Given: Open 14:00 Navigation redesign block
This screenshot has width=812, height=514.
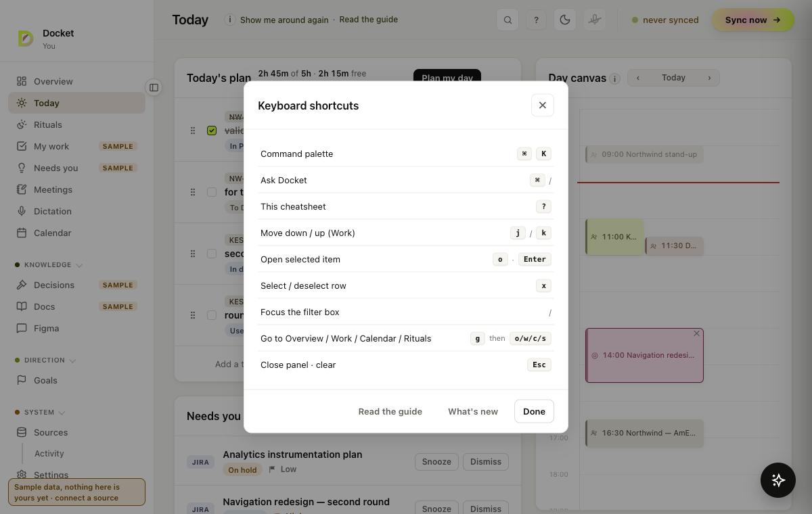Looking at the screenshot, I should [x=644, y=355].
